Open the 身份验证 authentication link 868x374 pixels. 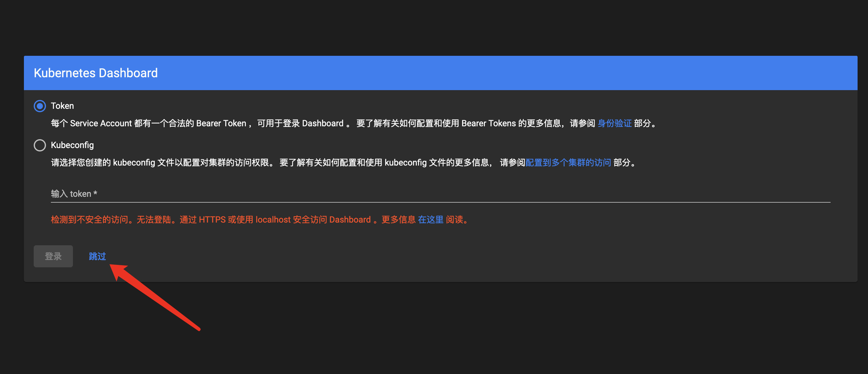pyautogui.click(x=614, y=123)
